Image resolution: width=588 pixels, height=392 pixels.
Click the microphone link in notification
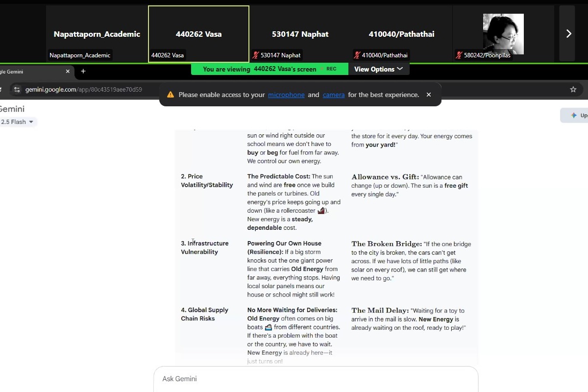click(x=286, y=95)
